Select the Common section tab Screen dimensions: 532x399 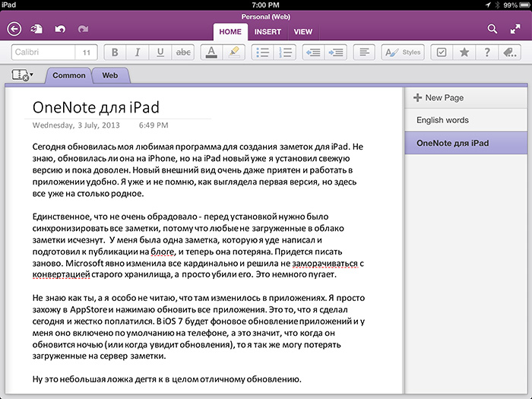click(x=69, y=75)
